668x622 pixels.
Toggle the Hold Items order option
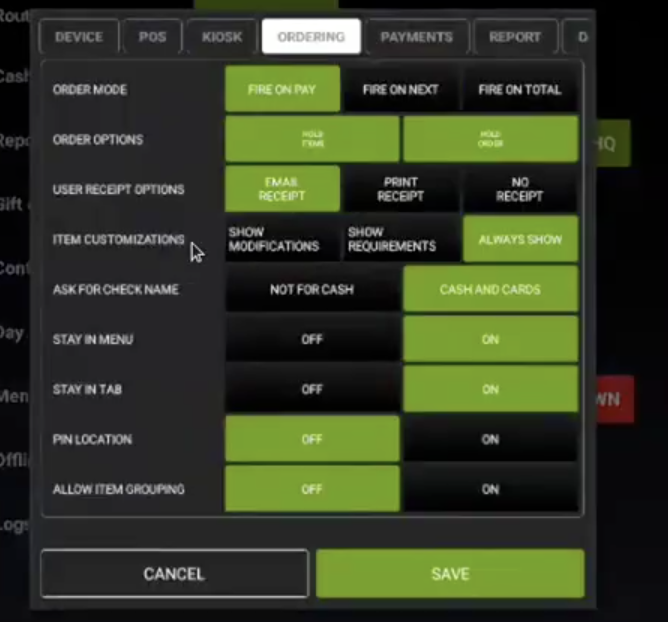[312, 139]
